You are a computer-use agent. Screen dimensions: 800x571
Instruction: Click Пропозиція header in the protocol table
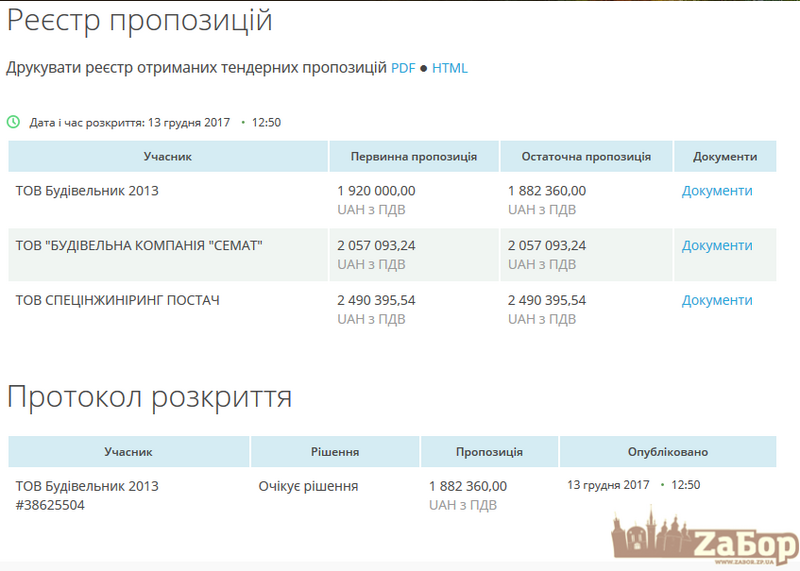click(489, 452)
